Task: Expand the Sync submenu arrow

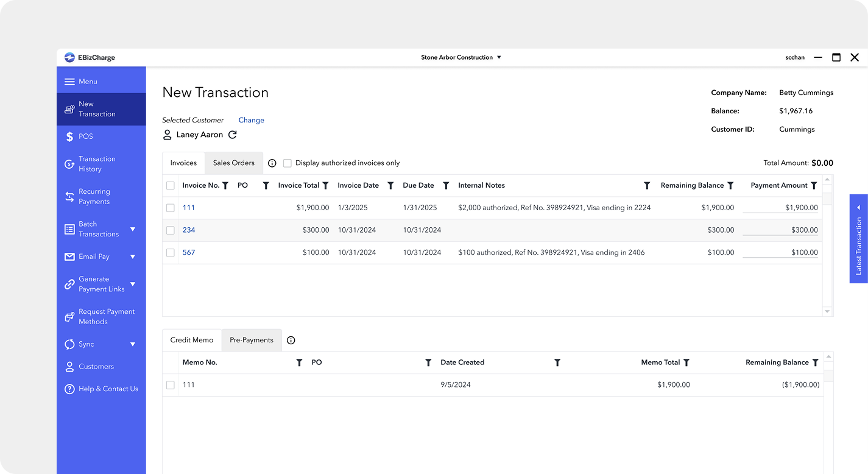Action: (x=133, y=344)
